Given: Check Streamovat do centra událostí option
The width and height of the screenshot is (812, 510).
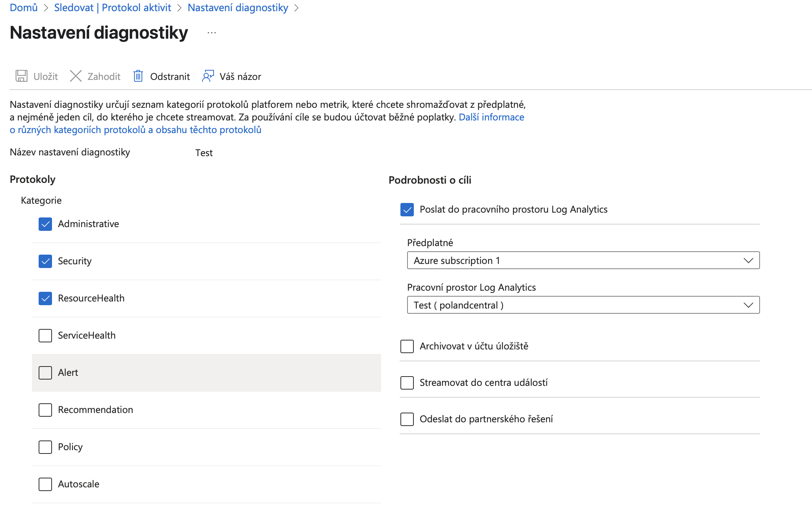Looking at the screenshot, I should pyautogui.click(x=407, y=382).
